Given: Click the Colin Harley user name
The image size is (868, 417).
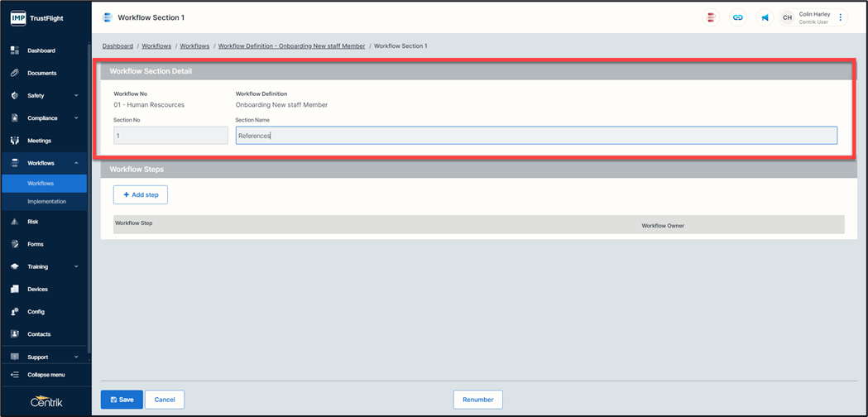Looking at the screenshot, I should point(814,14).
